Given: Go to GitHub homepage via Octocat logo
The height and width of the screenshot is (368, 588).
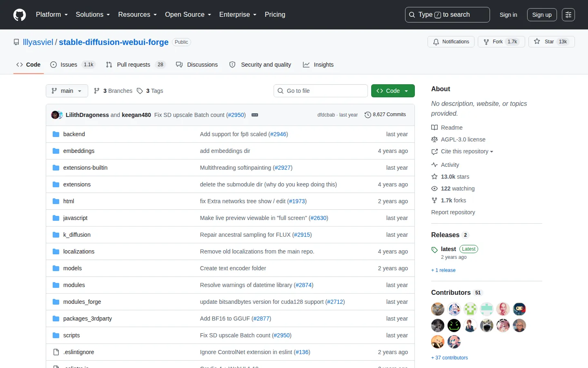Looking at the screenshot, I should pyautogui.click(x=20, y=15).
